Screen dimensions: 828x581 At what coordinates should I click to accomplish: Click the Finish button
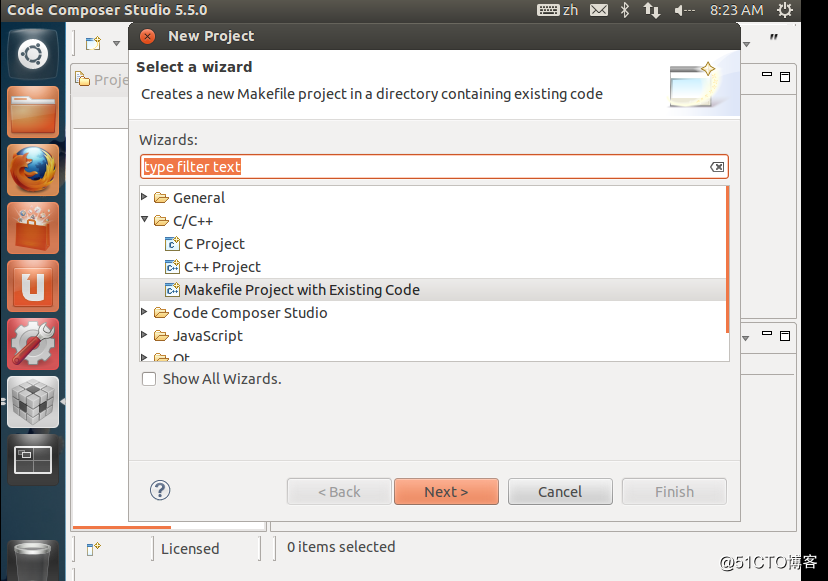click(674, 492)
